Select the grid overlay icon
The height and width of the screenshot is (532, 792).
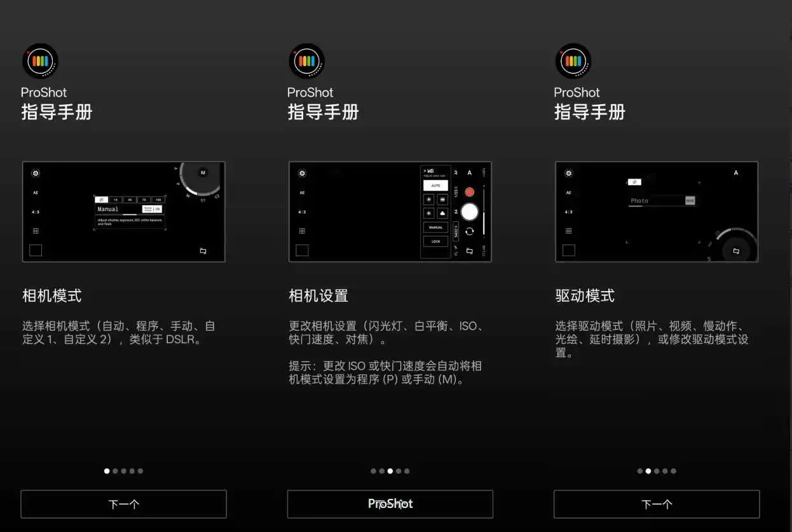[x=302, y=230]
